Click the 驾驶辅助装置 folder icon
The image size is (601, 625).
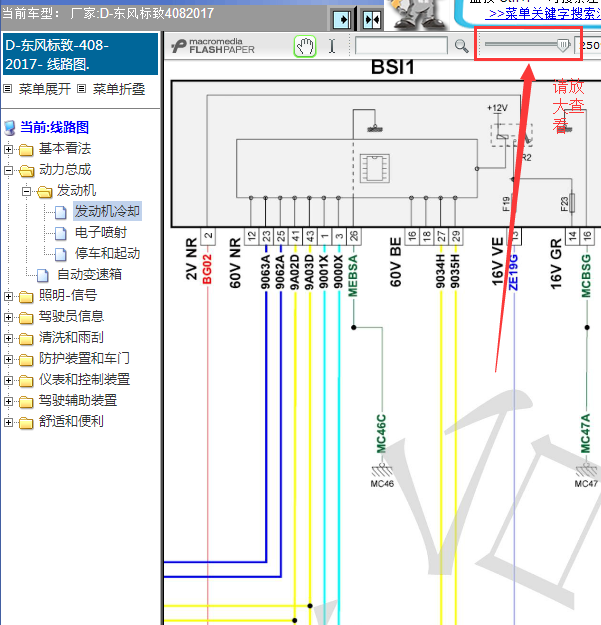[x=26, y=401]
